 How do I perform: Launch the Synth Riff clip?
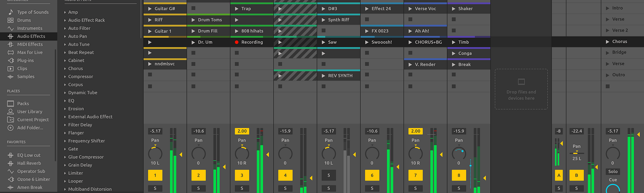tap(324, 20)
